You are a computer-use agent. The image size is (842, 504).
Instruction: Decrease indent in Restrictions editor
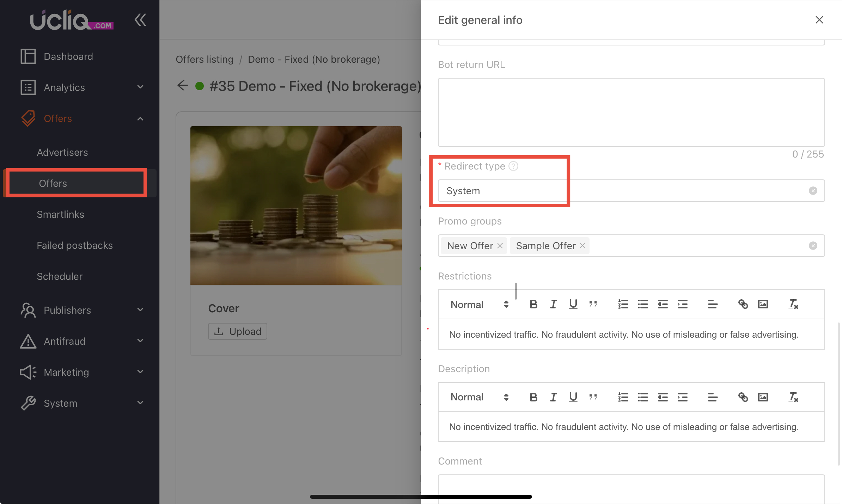(x=663, y=304)
